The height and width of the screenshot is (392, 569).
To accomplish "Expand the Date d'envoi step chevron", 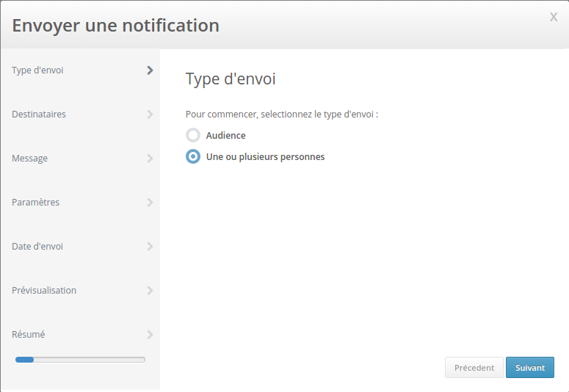I will click(x=150, y=247).
